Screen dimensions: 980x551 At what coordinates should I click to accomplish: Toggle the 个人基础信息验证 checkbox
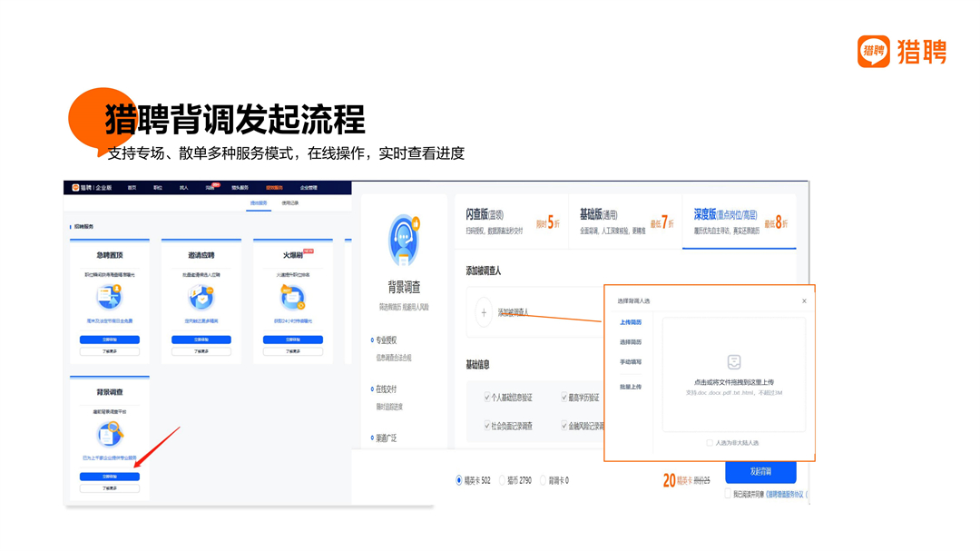pyautogui.click(x=487, y=398)
